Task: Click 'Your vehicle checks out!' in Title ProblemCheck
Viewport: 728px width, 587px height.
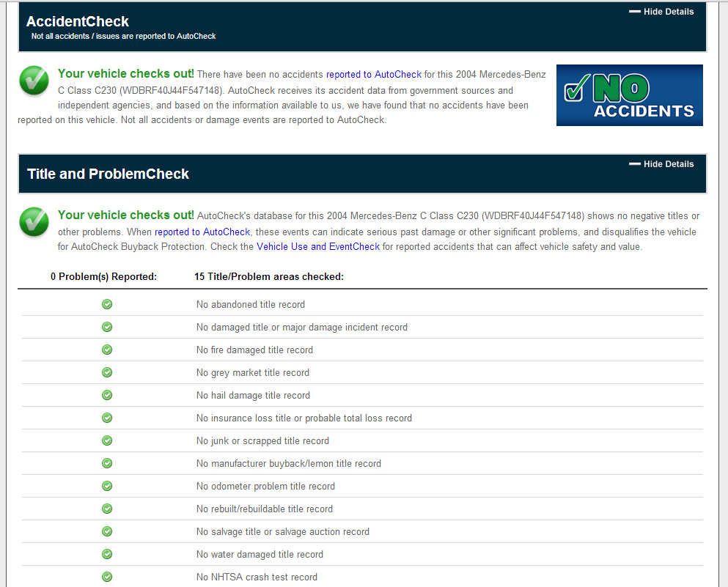Action: [126, 215]
